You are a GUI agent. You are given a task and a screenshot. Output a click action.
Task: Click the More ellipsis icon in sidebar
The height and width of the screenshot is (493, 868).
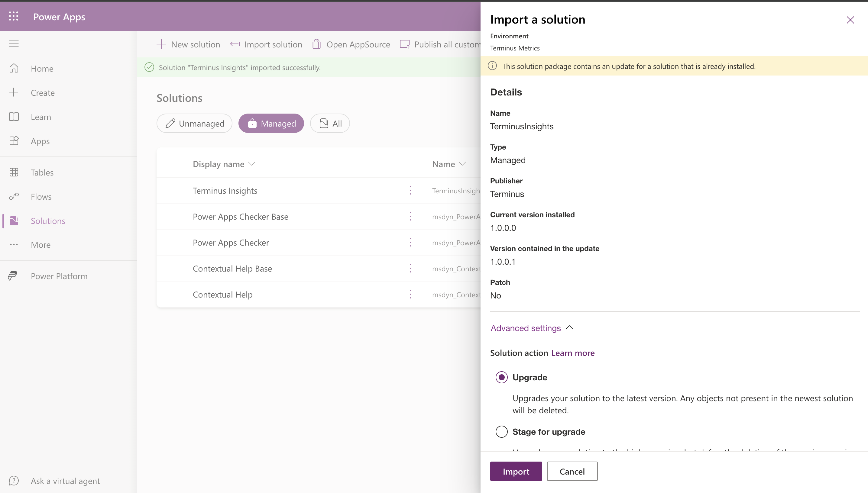tap(14, 244)
